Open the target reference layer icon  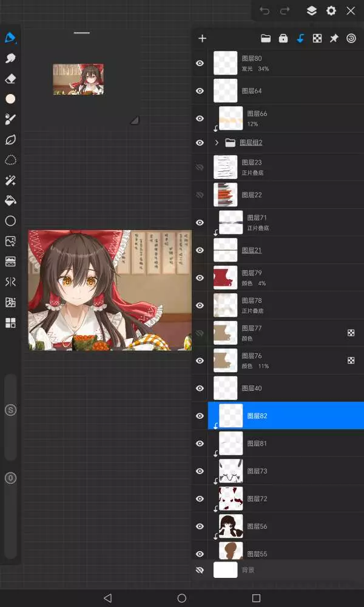351,38
